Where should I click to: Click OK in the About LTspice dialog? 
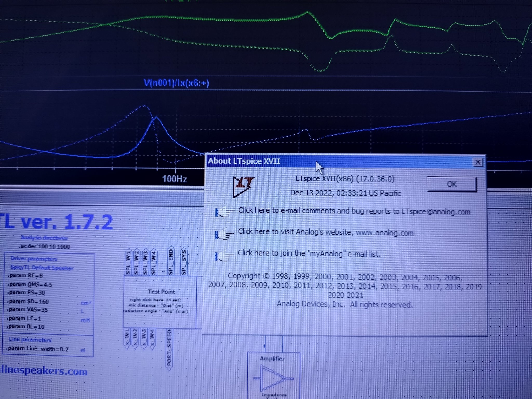tap(451, 184)
